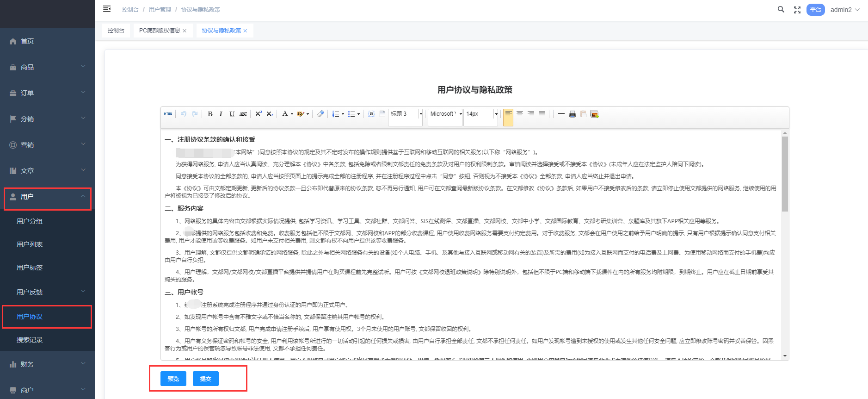This screenshot has width=868, height=399.
Task: Open the admin2 account dropdown
Action: pos(845,10)
